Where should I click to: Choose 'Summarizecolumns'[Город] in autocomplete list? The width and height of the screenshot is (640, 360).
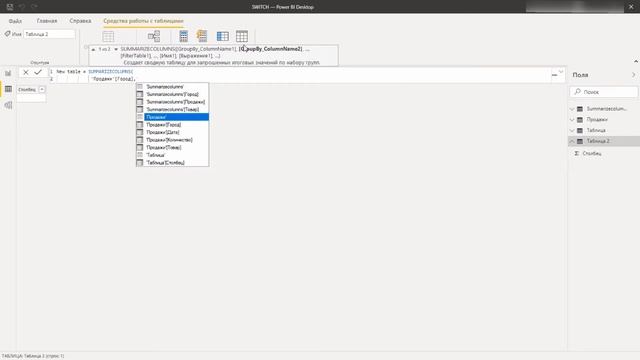click(x=172, y=94)
